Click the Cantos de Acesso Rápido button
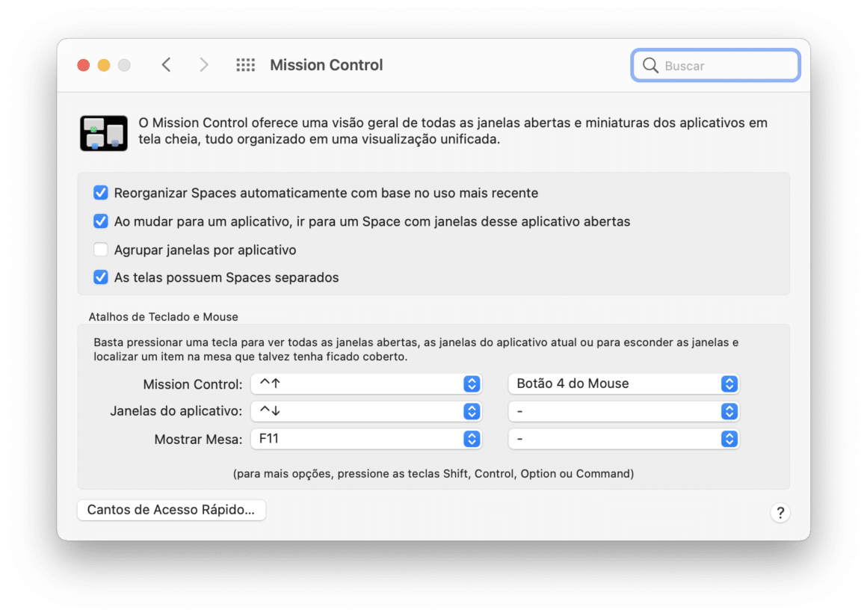The image size is (867, 616). coord(171,510)
